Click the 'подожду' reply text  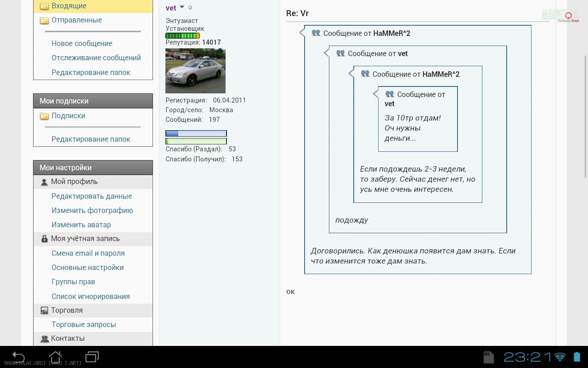tap(352, 220)
